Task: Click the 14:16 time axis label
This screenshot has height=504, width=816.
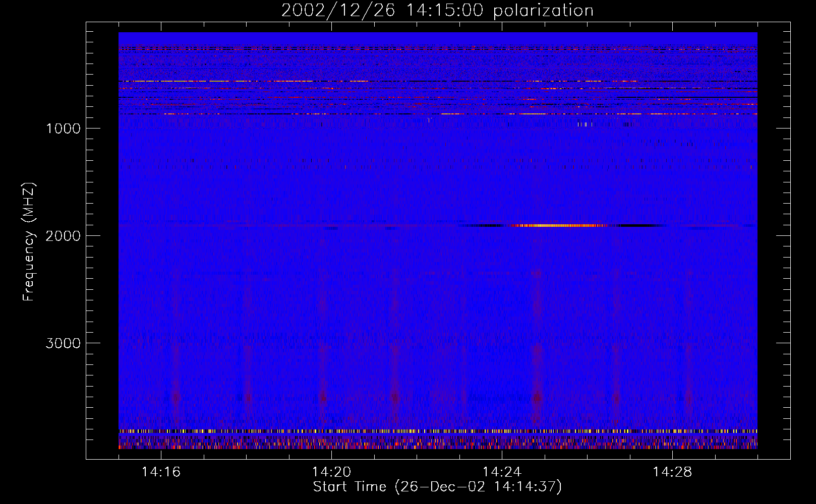Action: (x=161, y=472)
